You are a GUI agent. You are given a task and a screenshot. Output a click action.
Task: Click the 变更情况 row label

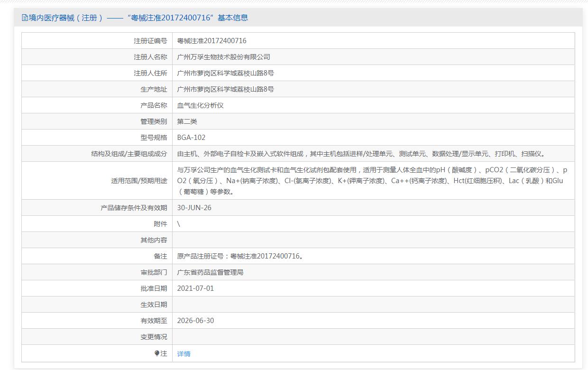(154, 337)
